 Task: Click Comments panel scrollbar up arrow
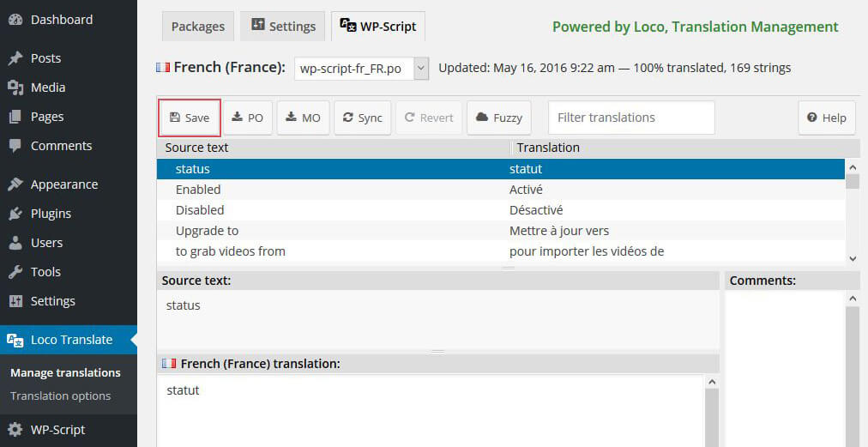click(x=853, y=299)
